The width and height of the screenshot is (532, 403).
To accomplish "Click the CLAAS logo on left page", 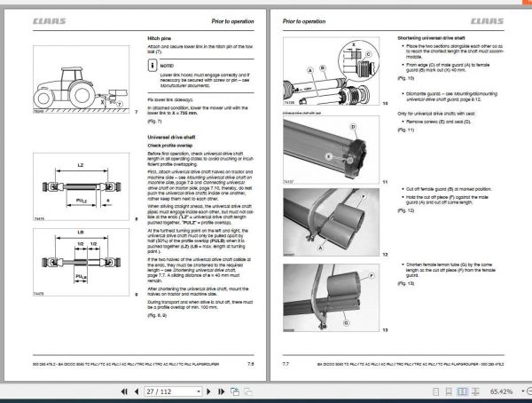I will (x=49, y=21).
